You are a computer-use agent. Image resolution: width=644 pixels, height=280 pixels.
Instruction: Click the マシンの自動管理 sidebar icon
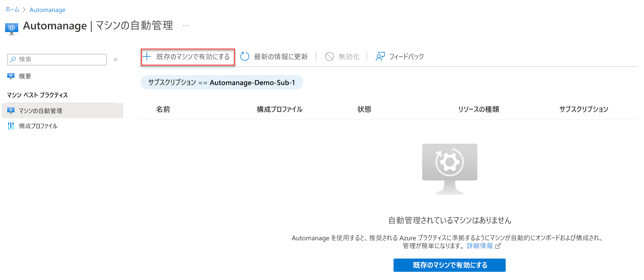11,111
